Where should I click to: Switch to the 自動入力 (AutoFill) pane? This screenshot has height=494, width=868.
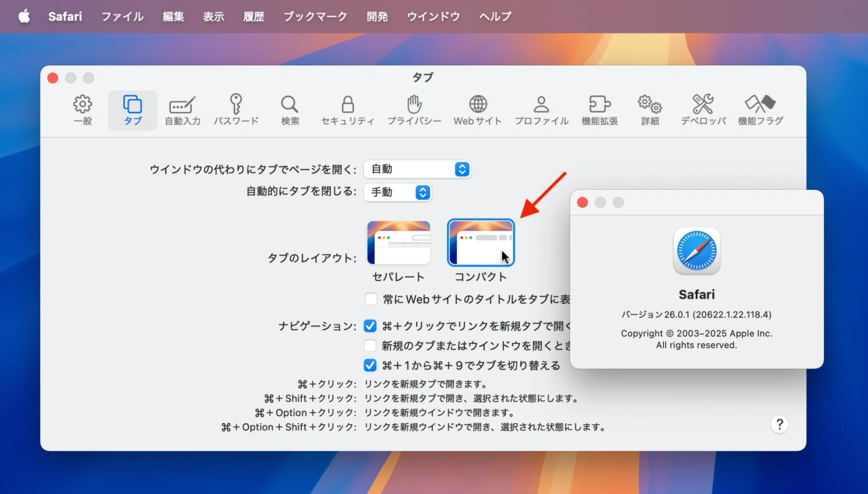[182, 109]
